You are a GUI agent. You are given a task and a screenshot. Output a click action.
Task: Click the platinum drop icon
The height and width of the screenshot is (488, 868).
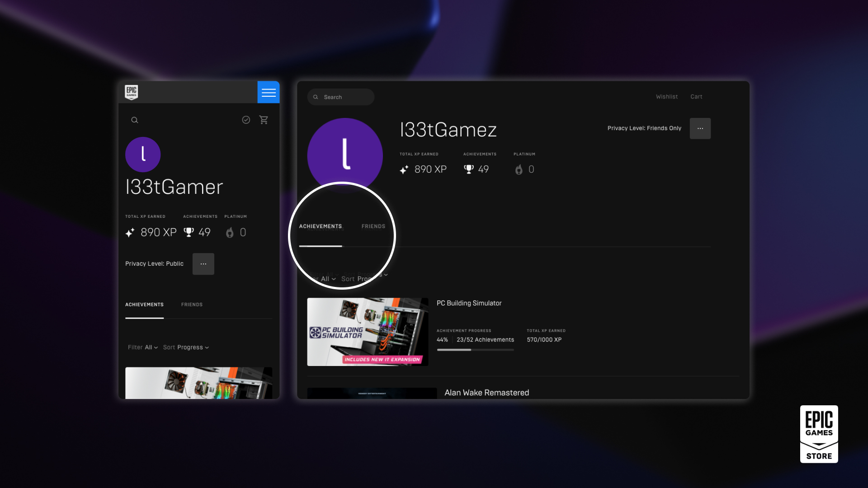518,169
